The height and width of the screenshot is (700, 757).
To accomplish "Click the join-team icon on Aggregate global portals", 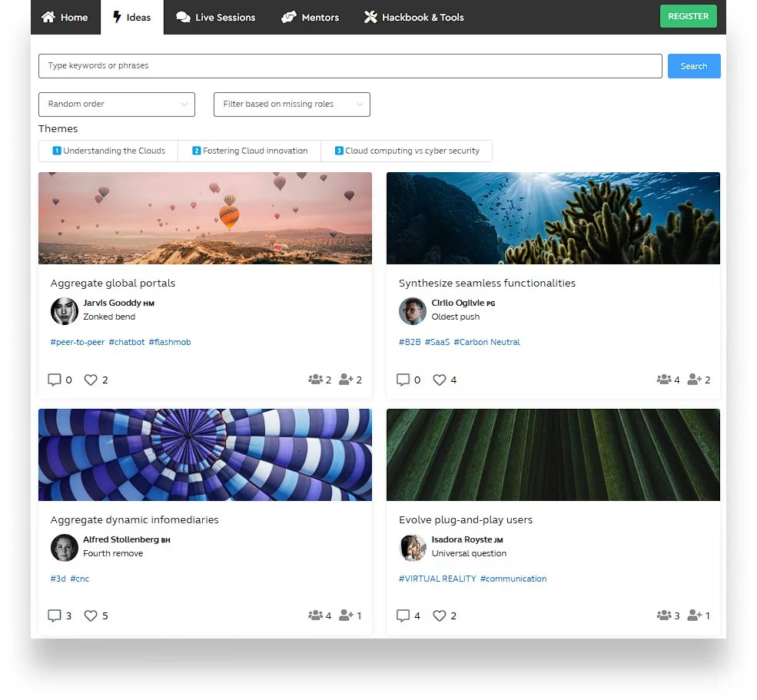I will [346, 380].
